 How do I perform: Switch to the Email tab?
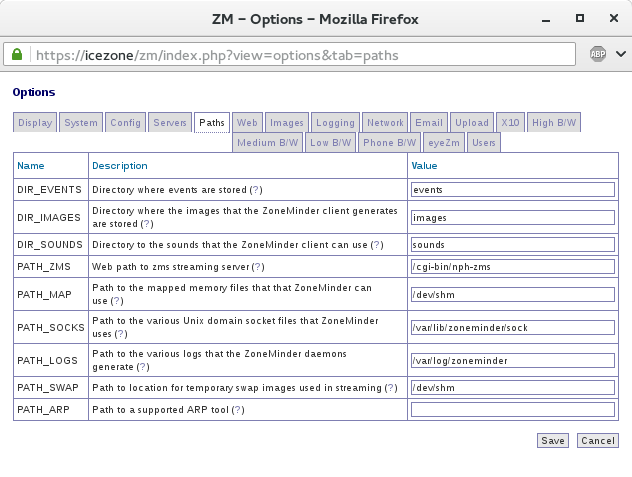click(x=429, y=123)
